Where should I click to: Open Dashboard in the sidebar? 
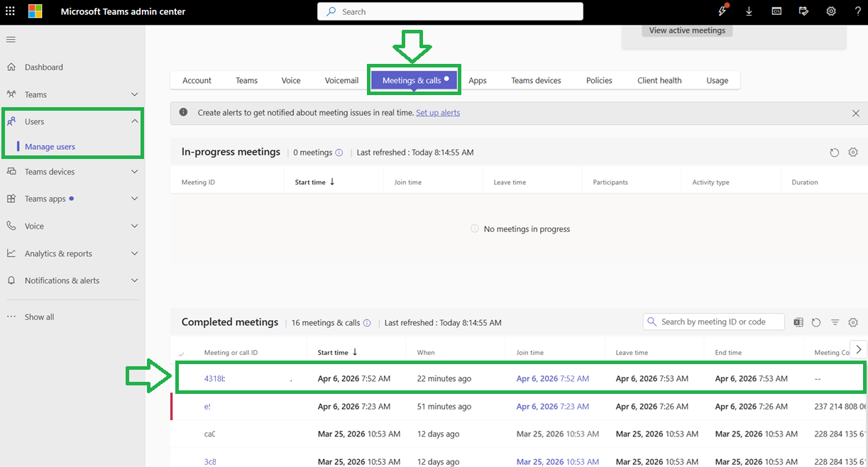click(x=44, y=67)
